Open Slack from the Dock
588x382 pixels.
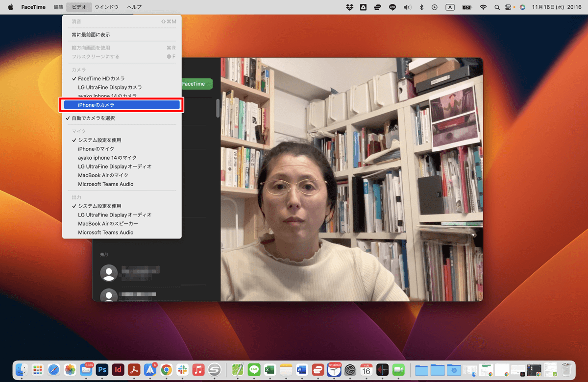[x=182, y=370]
